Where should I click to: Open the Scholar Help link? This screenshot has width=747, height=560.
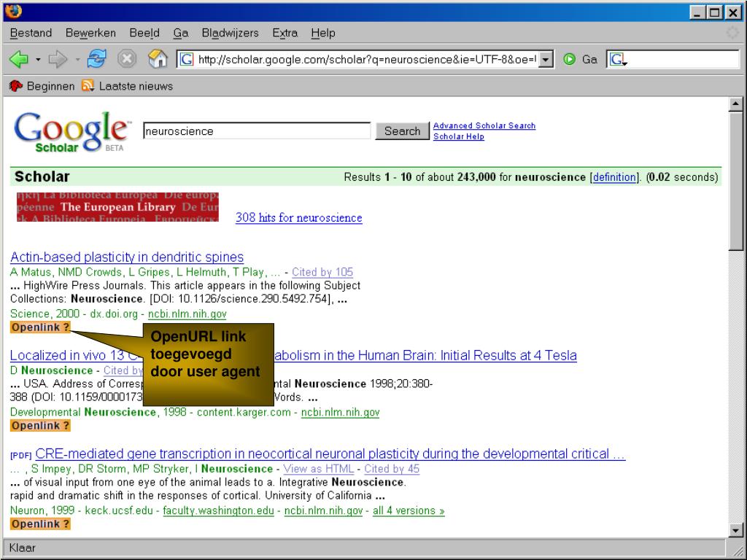[x=458, y=136]
